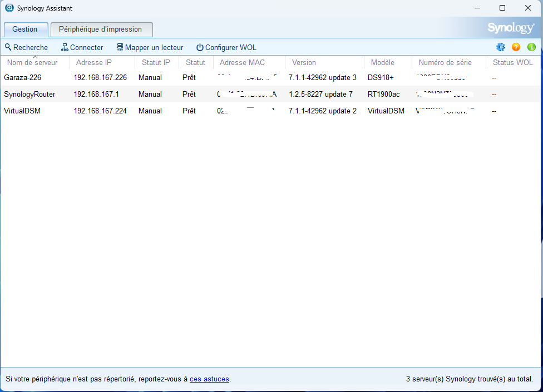
Task: Open Configurer WOL
Action: click(x=226, y=47)
